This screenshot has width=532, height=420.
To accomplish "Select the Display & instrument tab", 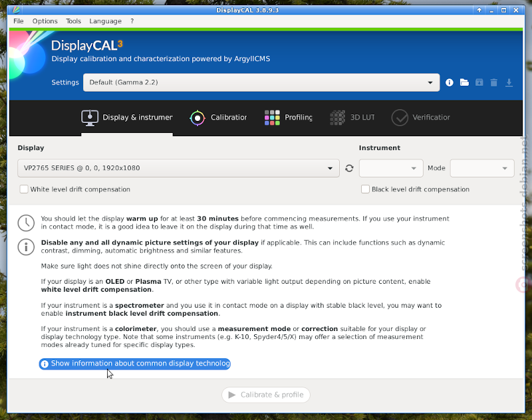I will (x=127, y=118).
